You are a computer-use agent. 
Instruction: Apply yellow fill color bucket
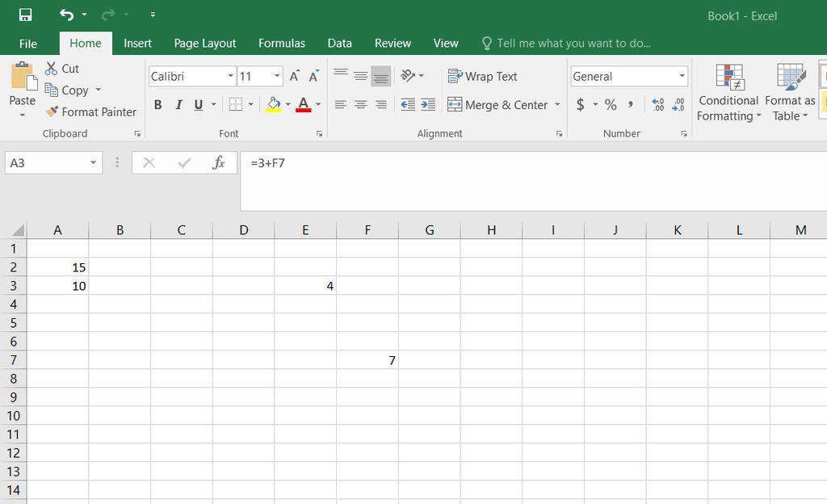(273, 104)
